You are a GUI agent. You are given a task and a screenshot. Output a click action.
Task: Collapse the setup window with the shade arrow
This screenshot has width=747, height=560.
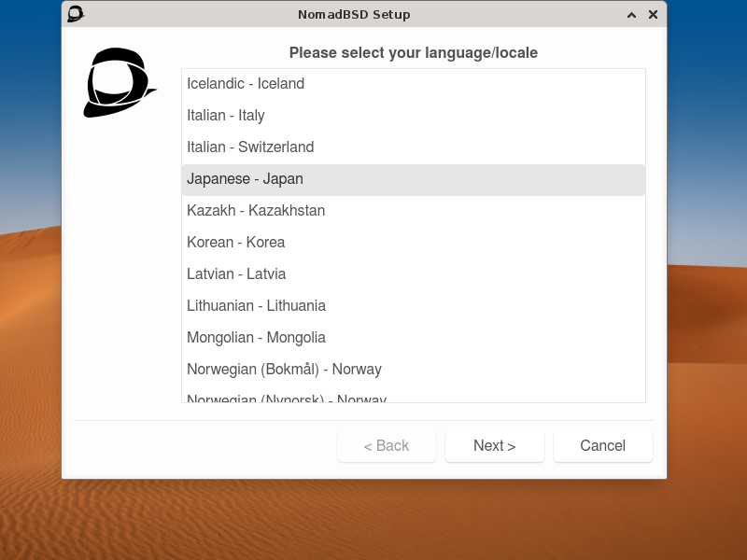pyautogui.click(x=631, y=14)
